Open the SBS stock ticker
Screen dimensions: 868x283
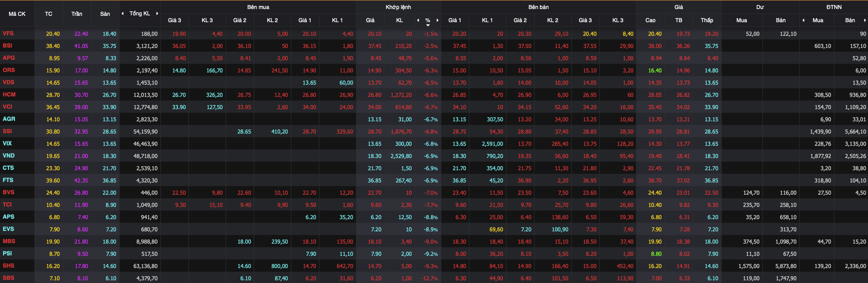[x=8, y=278]
